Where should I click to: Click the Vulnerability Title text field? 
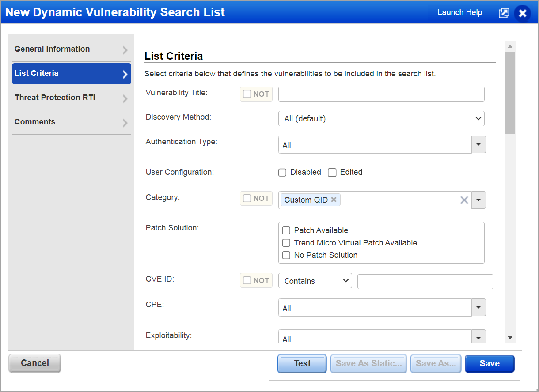[x=381, y=94]
